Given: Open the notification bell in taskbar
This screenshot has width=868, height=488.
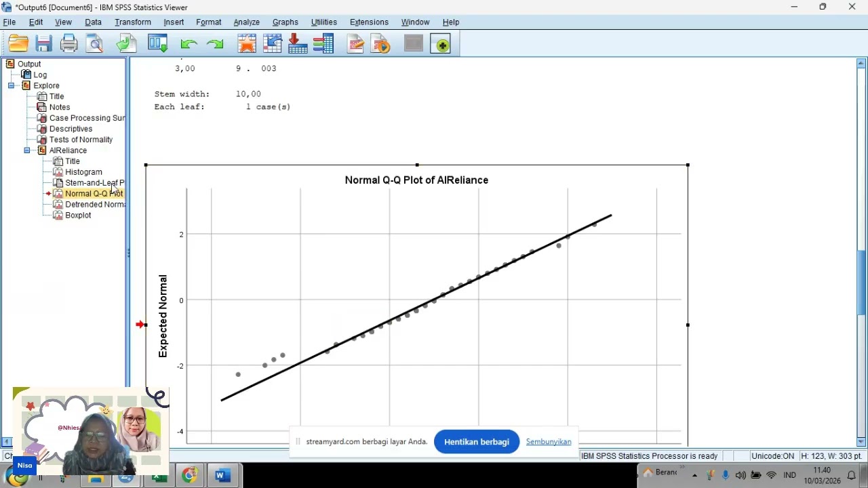Looking at the screenshot, I should pyautogui.click(x=852, y=475).
